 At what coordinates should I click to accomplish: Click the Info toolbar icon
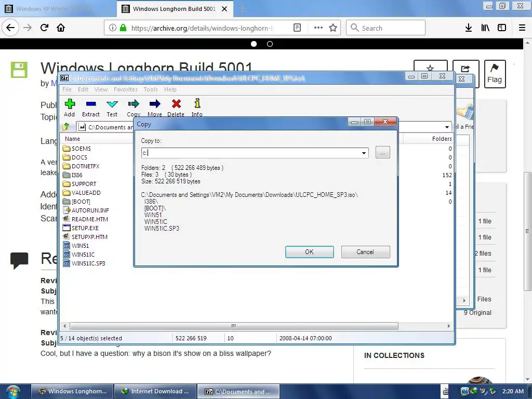tap(197, 108)
